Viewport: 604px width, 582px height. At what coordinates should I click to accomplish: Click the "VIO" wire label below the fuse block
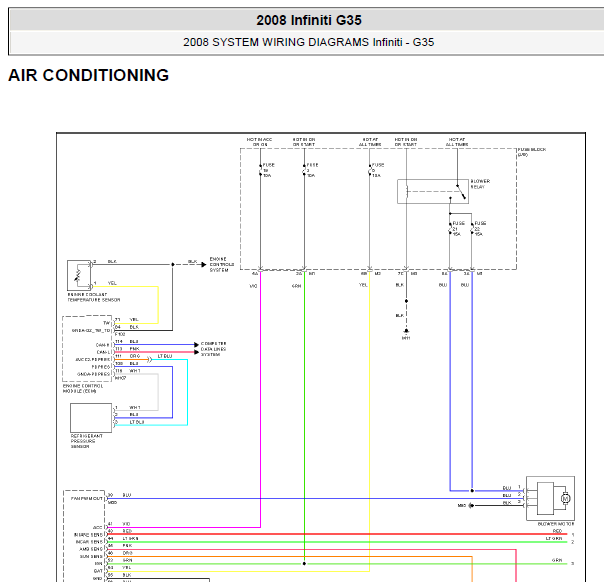[253, 286]
